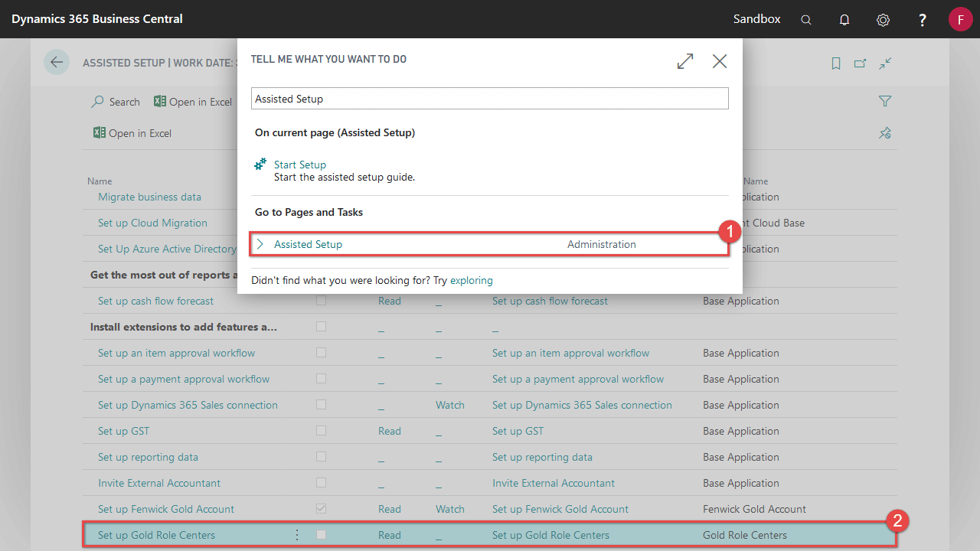Open Set Up Azure Active Directory
Image resolution: width=980 pixels, height=551 pixels.
pos(167,249)
